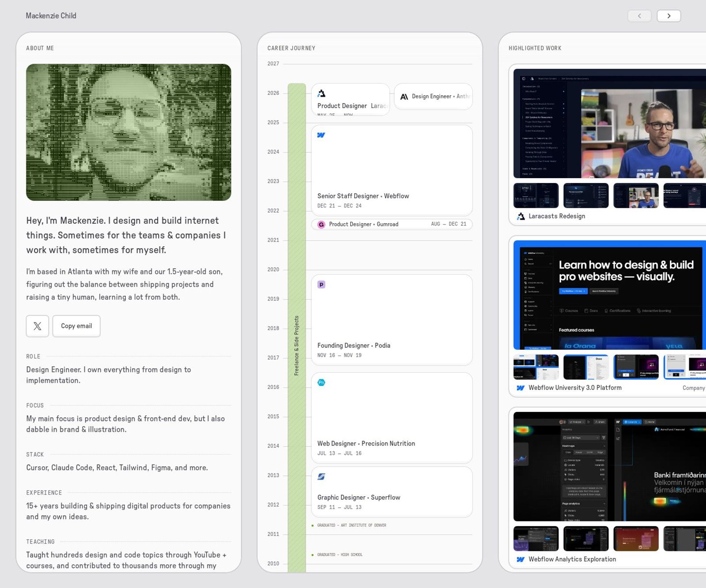Open Mackenzie Child site title

(x=51, y=16)
